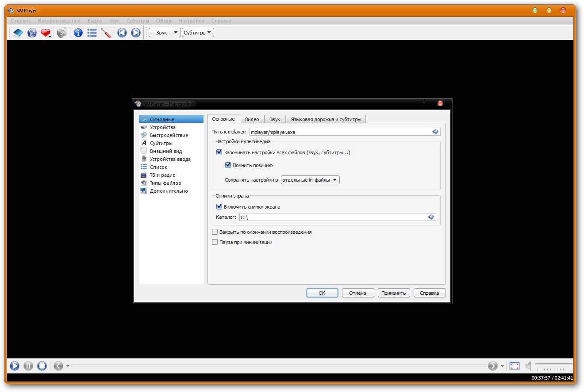
Task: Open the Звук dropdown in main toolbar
Action: [x=165, y=33]
